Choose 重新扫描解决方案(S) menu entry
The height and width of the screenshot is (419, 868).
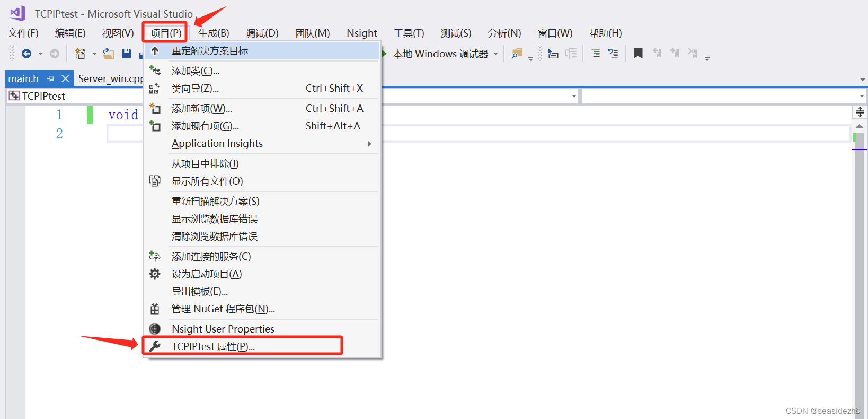pyautogui.click(x=262, y=202)
